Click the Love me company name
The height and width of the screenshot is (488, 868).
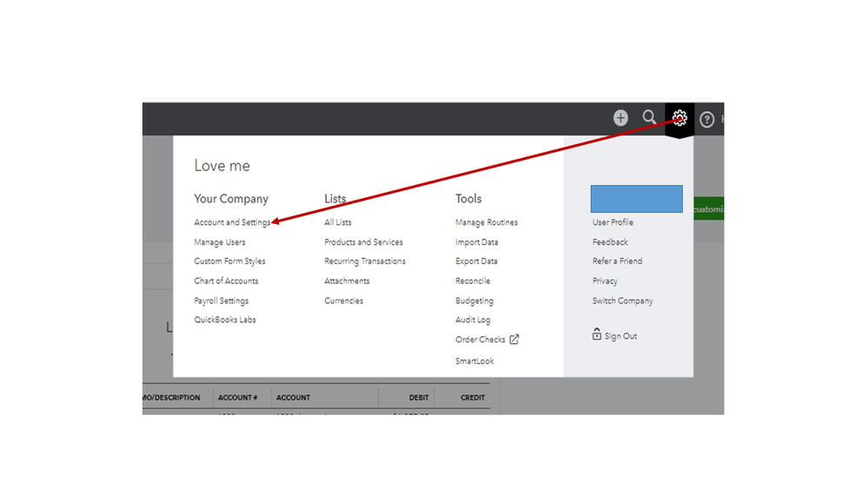(222, 166)
